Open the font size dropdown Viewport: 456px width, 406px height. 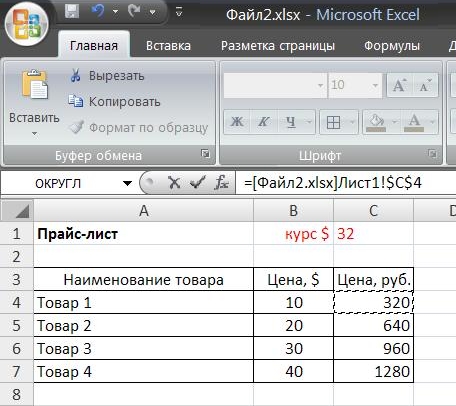[375, 86]
